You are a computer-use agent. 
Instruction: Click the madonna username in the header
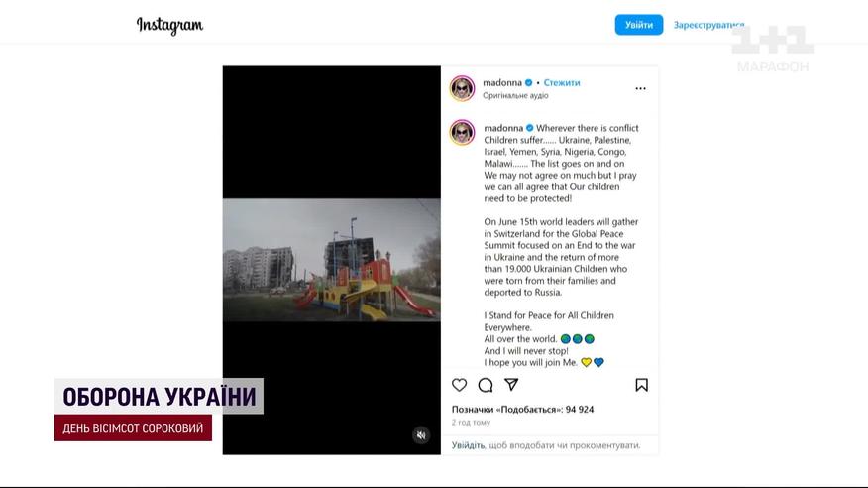[502, 83]
